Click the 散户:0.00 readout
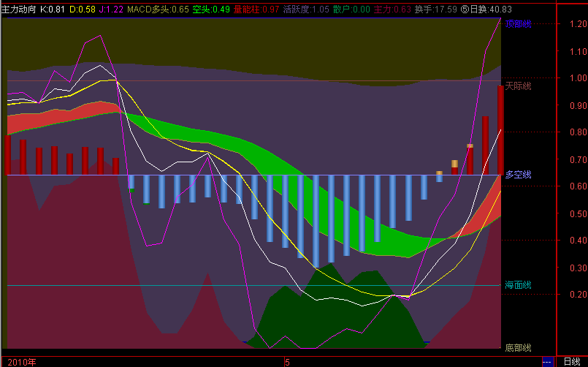The height and width of the screenshot is (367, 588). (x=351, y=10)
